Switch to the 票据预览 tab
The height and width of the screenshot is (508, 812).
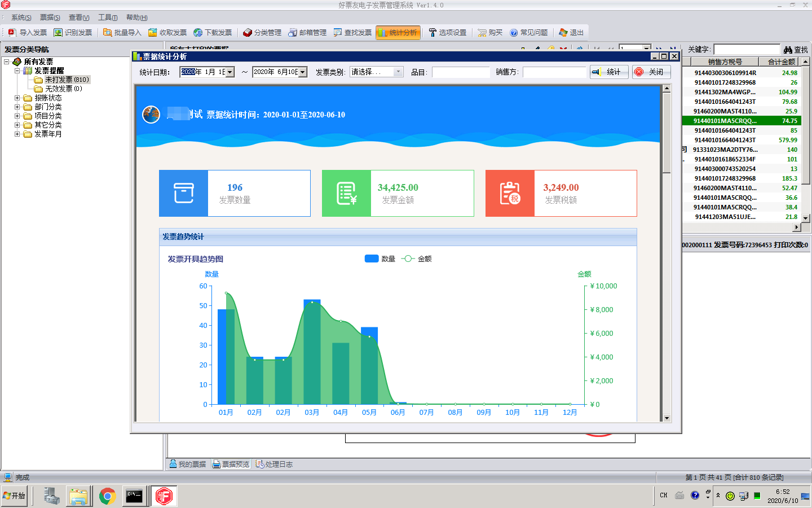(x=231, y=464)
